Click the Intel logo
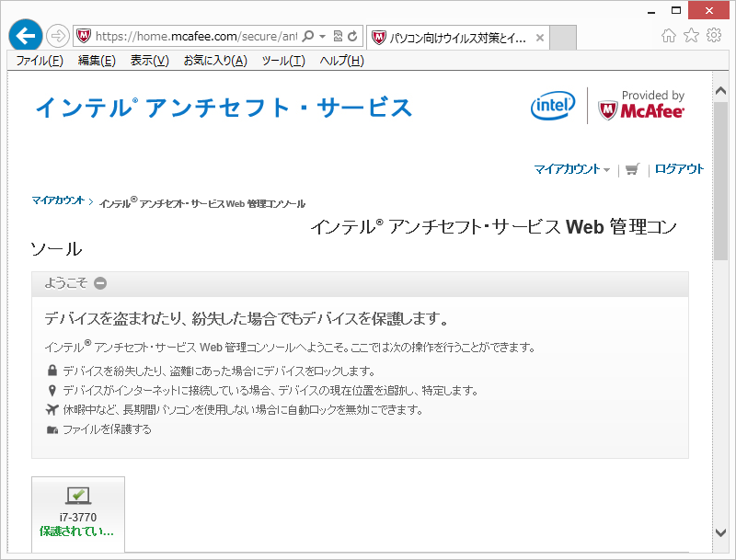 [x=553, y=106]
